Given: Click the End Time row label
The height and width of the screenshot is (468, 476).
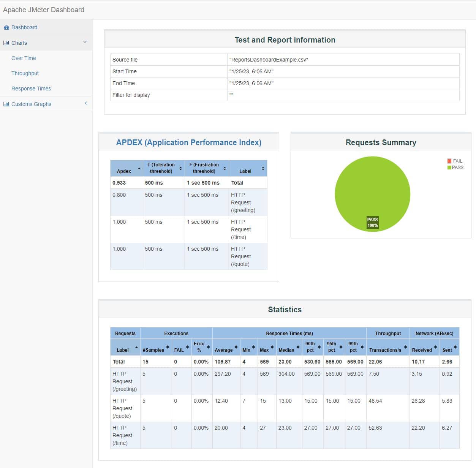Looking at the screenshot, I should click(x=123, y=83).
